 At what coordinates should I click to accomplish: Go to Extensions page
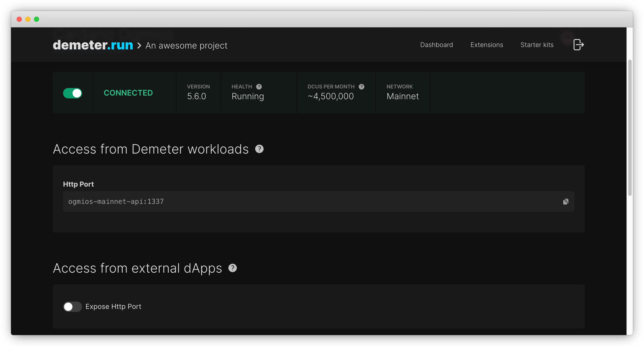[x=487, y=45]
